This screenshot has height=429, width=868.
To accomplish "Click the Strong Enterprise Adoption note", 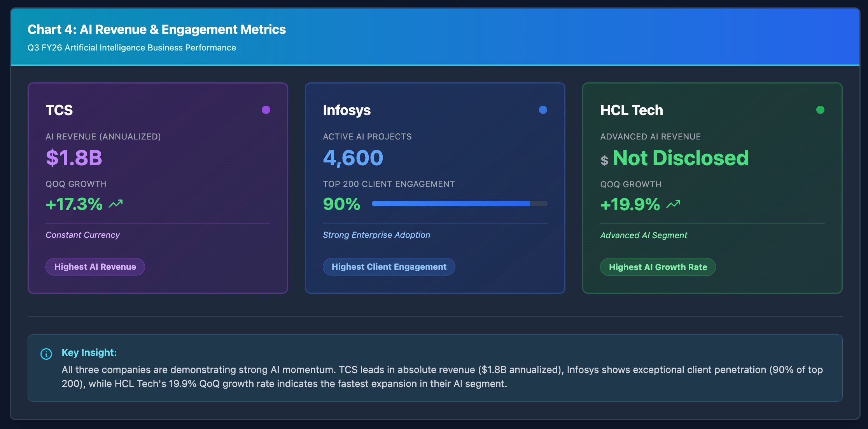I will point(376,235).
